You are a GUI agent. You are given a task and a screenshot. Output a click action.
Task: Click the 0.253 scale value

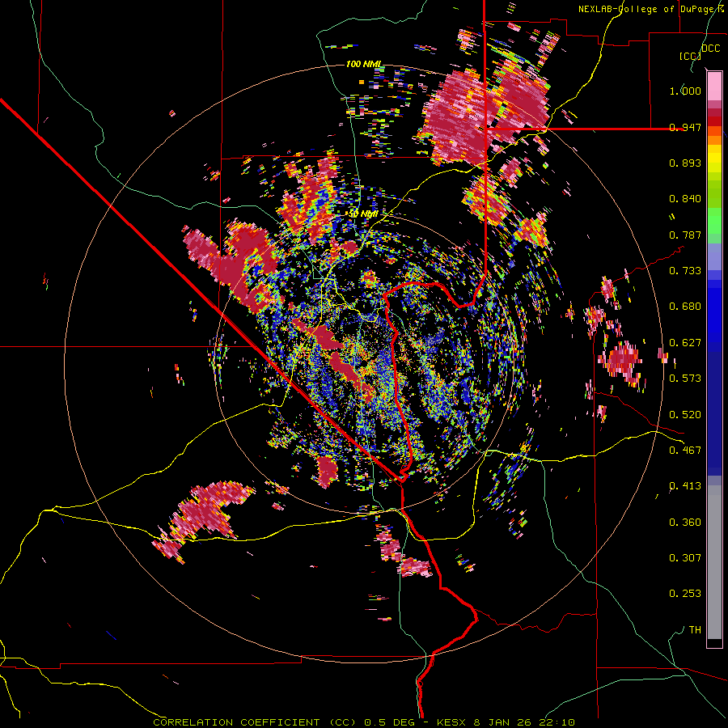pos(685,594)
